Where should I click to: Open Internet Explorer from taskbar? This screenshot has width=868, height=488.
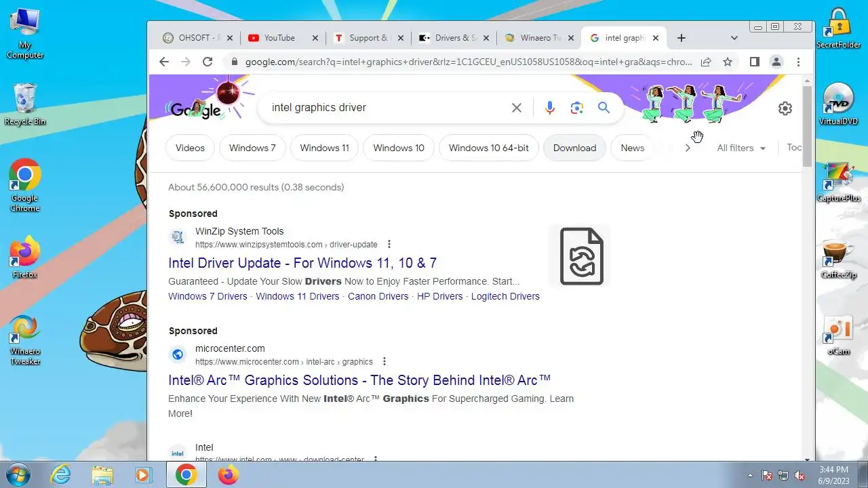pyautogui.click(x=61, y=474)
